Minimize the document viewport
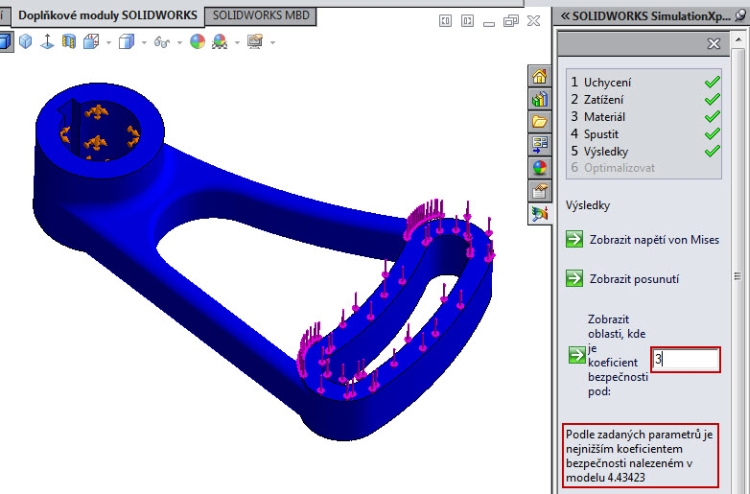This screenshot has width=750, height=494. tap(489, 23)
